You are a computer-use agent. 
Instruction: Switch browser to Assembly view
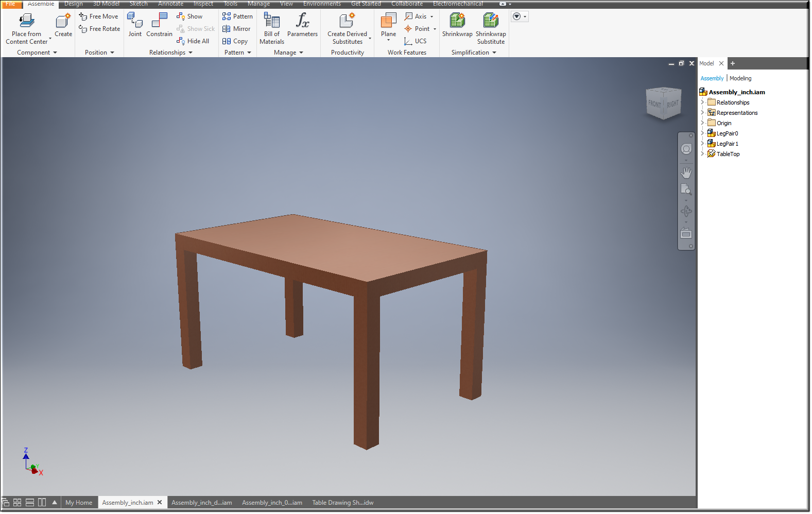click(x=712, y=78)
